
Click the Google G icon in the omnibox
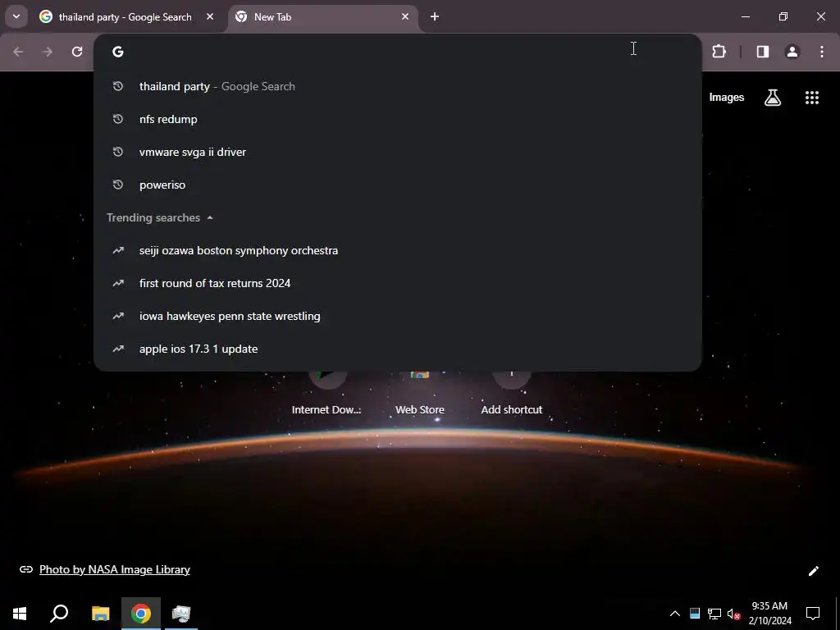click(118, 52)
